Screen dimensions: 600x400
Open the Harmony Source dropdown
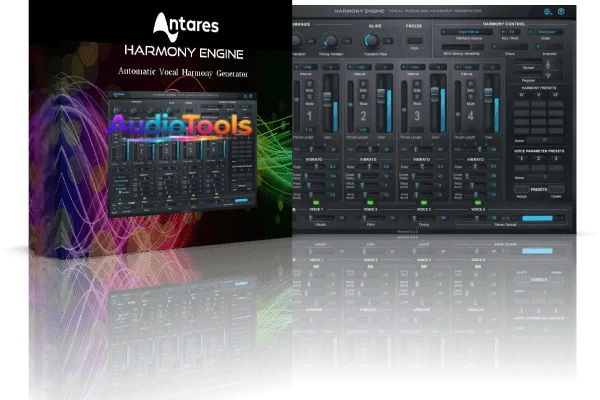(467, 32)
